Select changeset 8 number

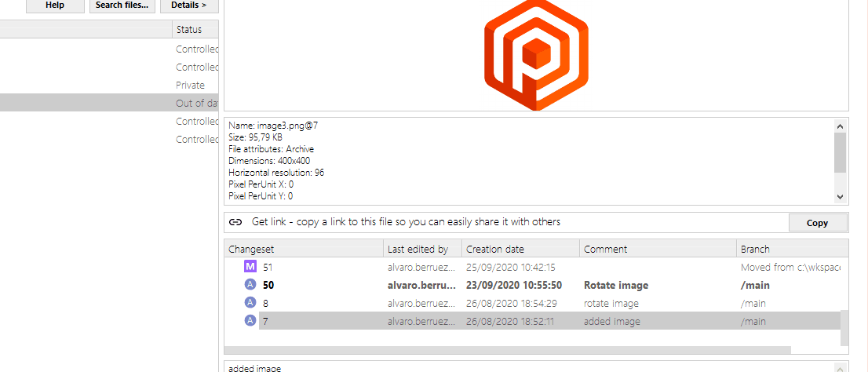[266, 304]
